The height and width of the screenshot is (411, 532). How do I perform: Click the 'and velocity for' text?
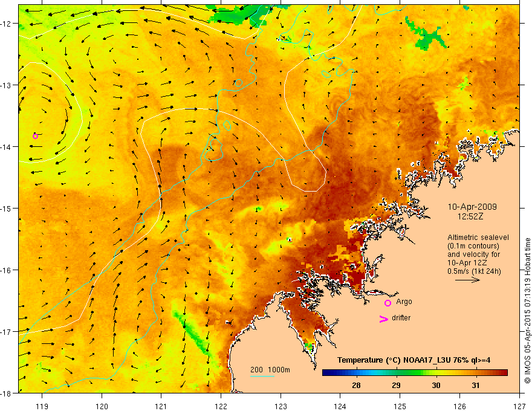pyautogui.click(x=473, y=254)
